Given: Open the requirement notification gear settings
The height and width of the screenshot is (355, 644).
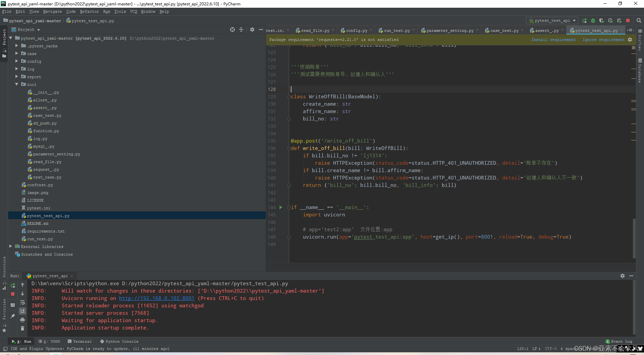Looking at the screenshot, I should pos(630,40).
